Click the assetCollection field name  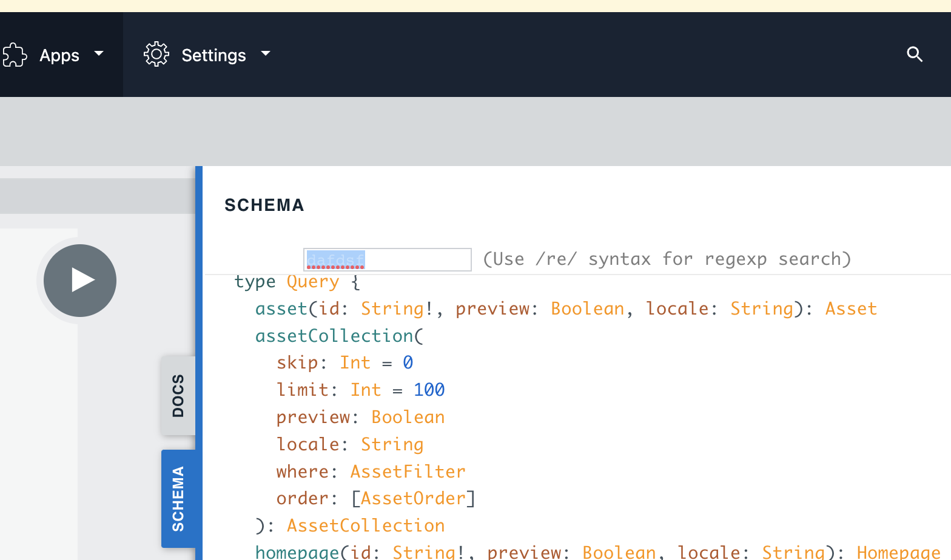[334, 336]
